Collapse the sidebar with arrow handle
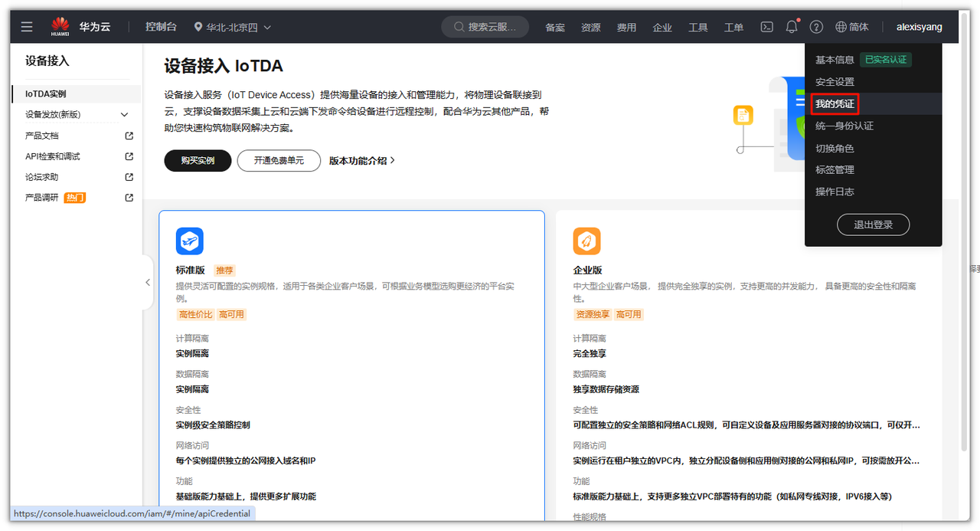 coord(148,282)
